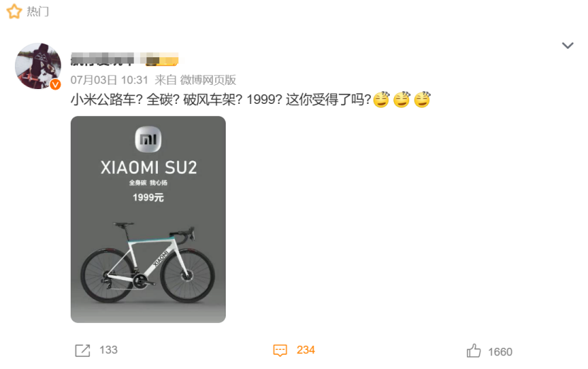Click the repost count 133
Screen dimensions: 588x369
coord(108,350)
